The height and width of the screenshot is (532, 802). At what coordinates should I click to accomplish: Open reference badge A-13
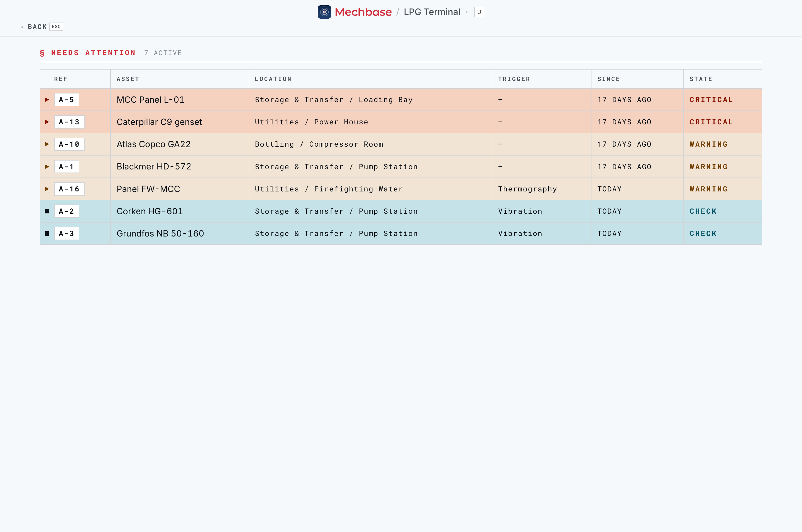[x=69, y=122]
